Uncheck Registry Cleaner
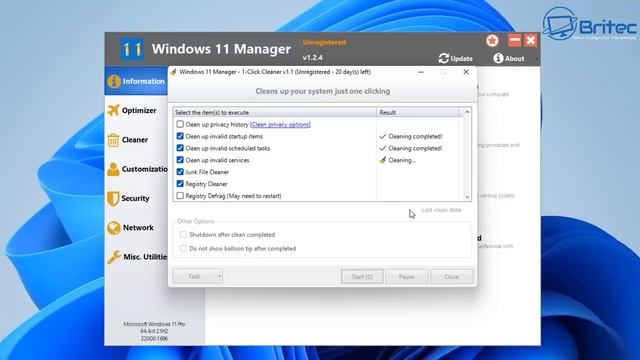 pos(180,184)
